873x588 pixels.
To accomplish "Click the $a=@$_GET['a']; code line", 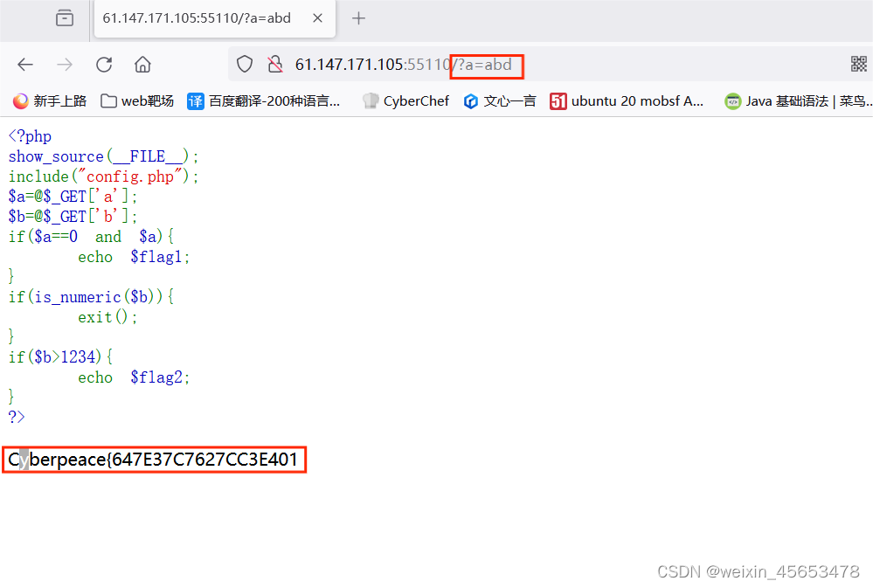I will pyautogui.click(x=73, y=197).
